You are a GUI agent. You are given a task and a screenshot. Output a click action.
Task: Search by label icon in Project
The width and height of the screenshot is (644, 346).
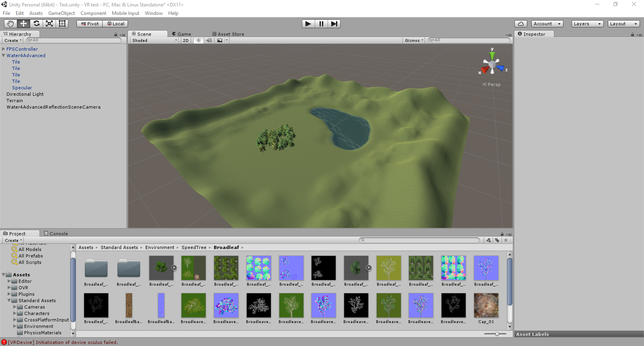(x=497, y=240)
